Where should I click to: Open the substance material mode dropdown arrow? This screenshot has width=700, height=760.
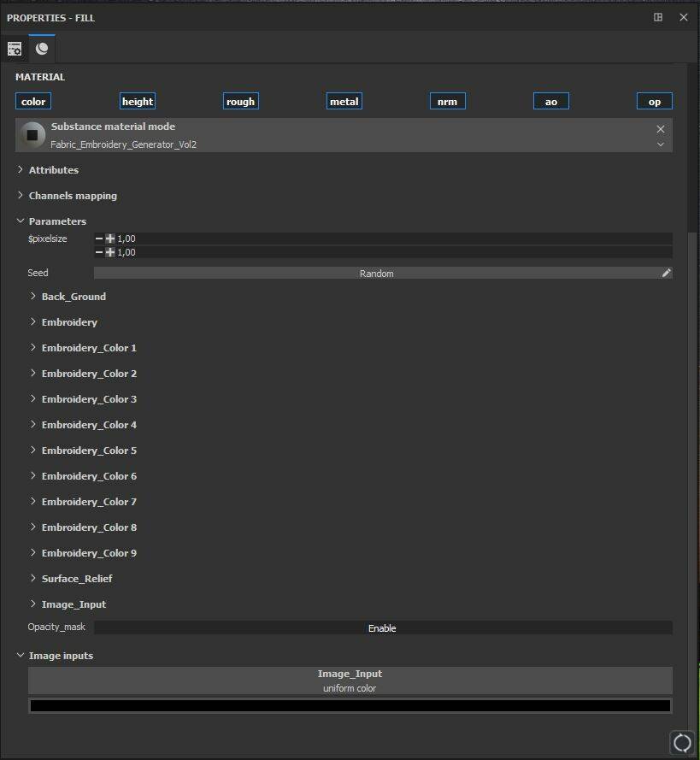pos(661,144)
